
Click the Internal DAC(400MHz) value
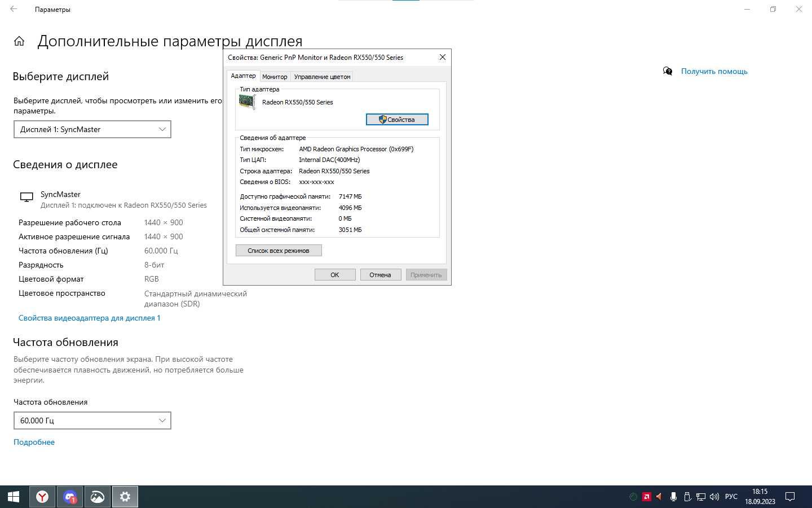pos(329,160)
